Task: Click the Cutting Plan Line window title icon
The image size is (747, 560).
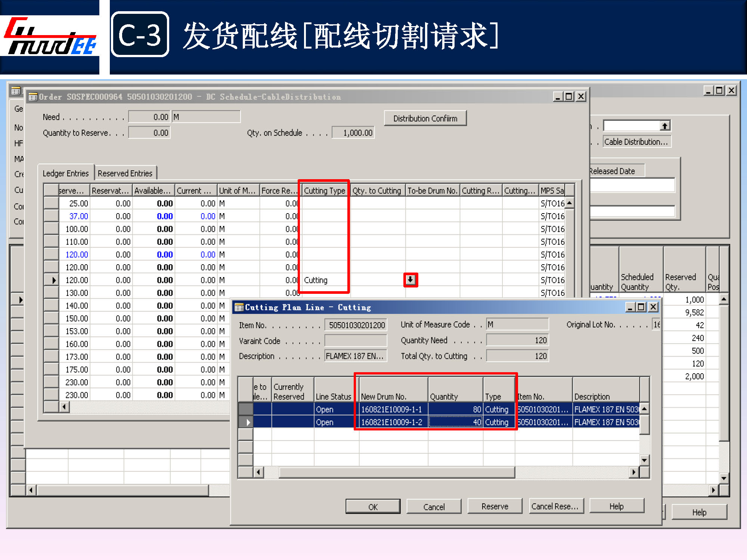Action: 239,307
